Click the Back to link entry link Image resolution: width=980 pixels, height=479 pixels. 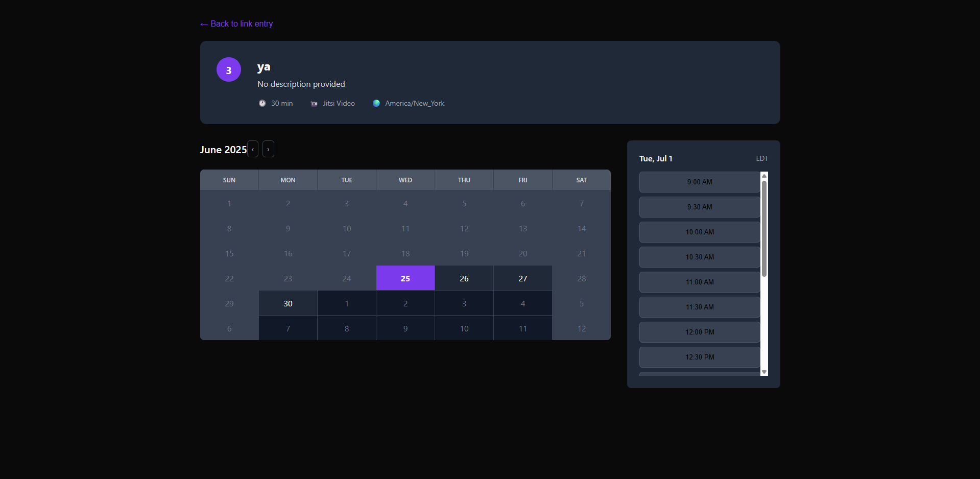pyautogui.click(x=236, y=24)
